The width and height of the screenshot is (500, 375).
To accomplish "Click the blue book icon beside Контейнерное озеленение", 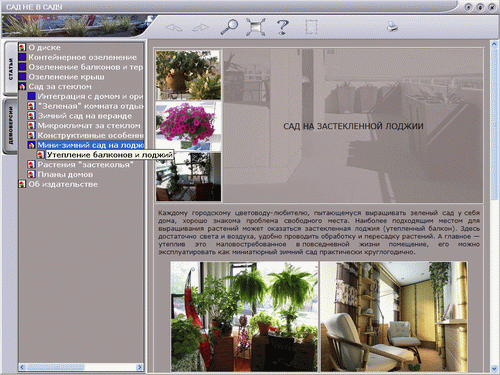I will (x=22, y=57).
